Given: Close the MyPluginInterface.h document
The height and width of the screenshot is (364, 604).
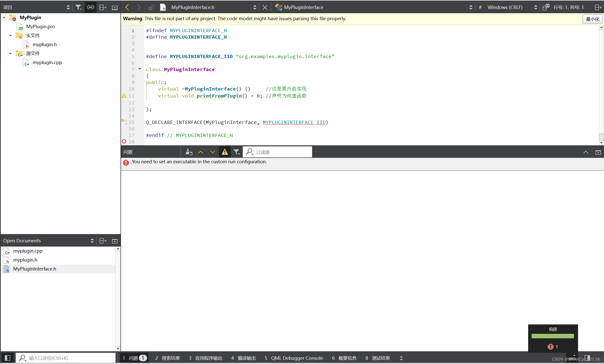Looking at the screenshot, I should (265, 7).
